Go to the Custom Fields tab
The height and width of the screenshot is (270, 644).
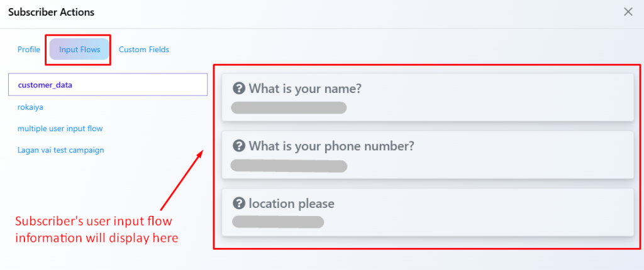[x=144, y=50]
